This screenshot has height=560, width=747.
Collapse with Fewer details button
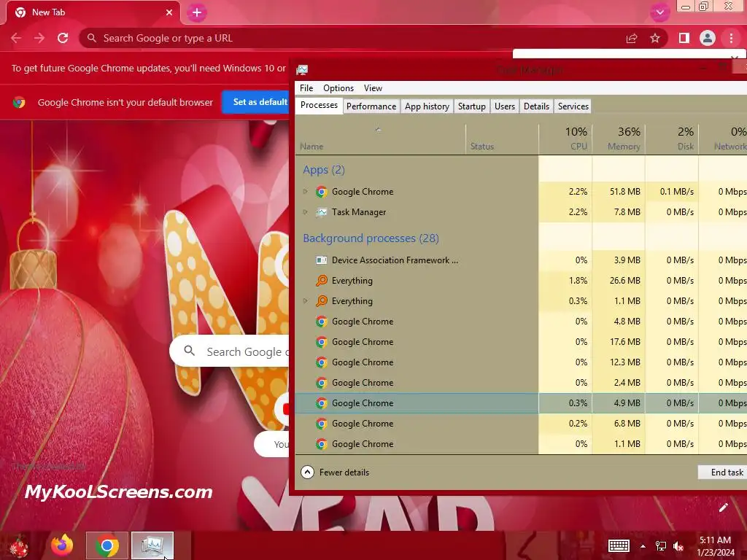pos(335,472)
